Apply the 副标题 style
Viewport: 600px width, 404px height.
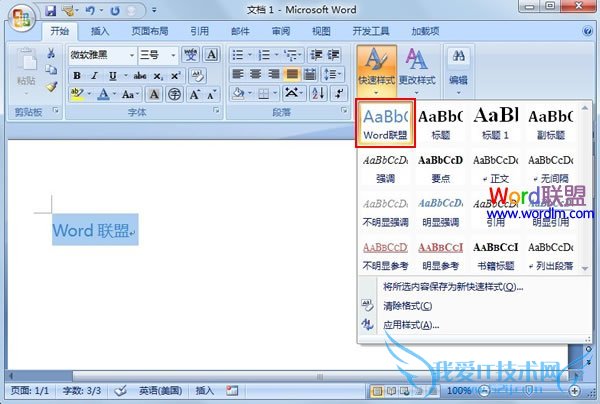point(551,123)
